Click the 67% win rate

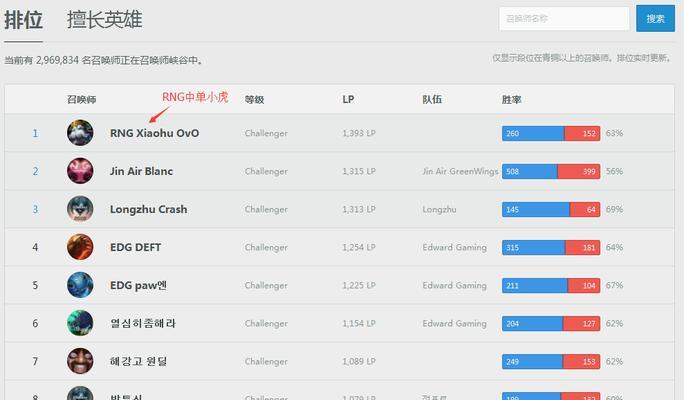click(614, 285)
